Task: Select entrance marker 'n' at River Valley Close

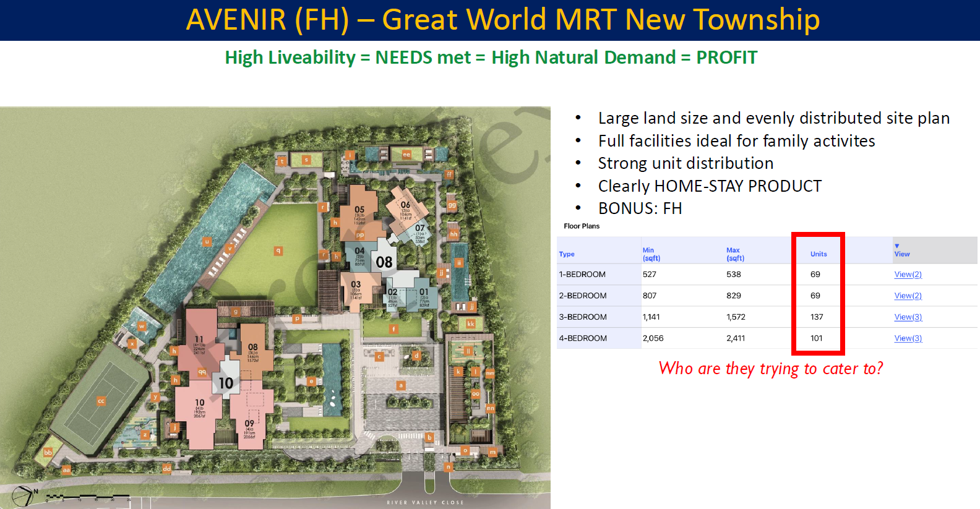Action: pos(448,467)
